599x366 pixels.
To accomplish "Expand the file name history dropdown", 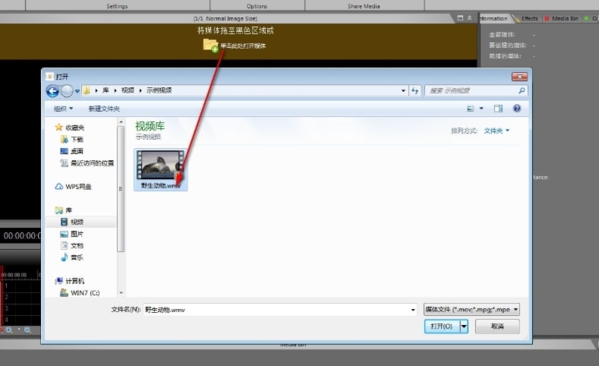I will point(413,309).
